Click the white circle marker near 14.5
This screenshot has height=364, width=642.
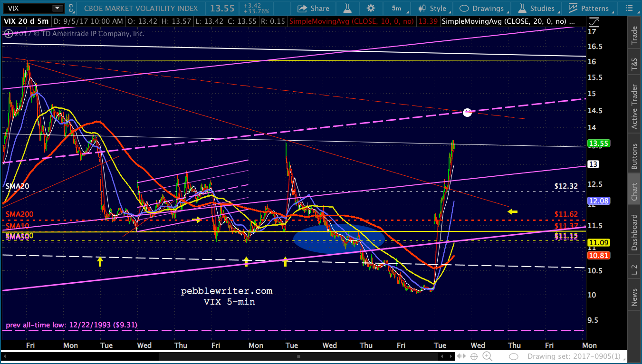click(x=467, y=112)
